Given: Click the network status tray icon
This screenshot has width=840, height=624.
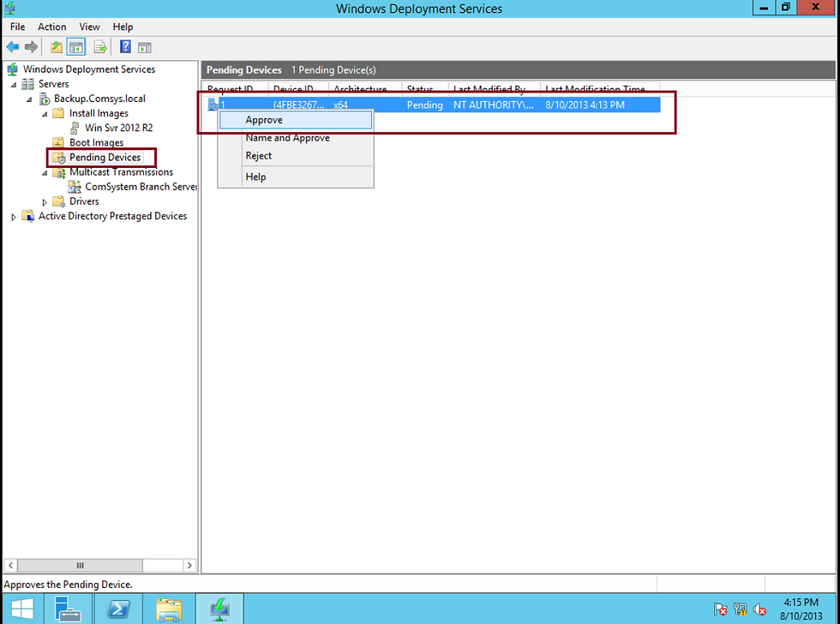Looking at the screenshot, I should click(x=741, y=609).
